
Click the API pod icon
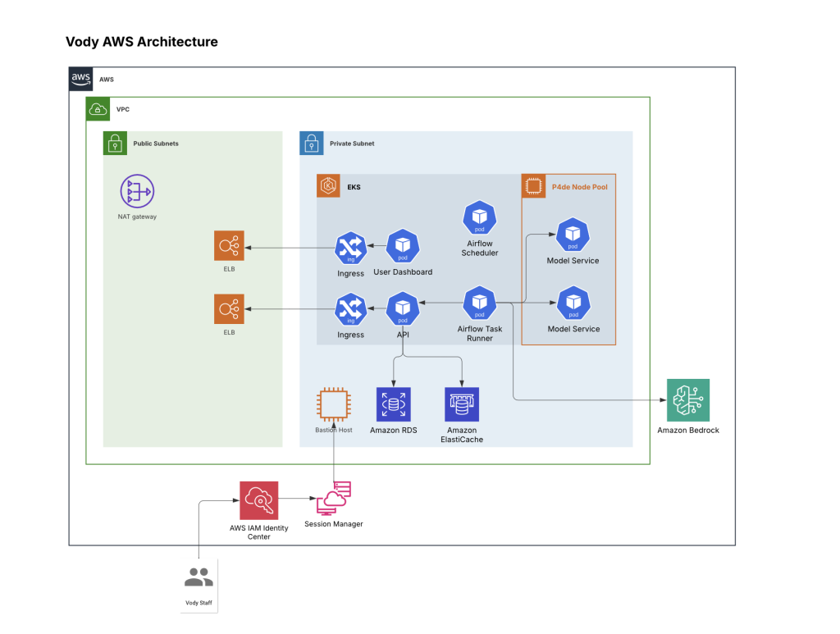[403, 308]
